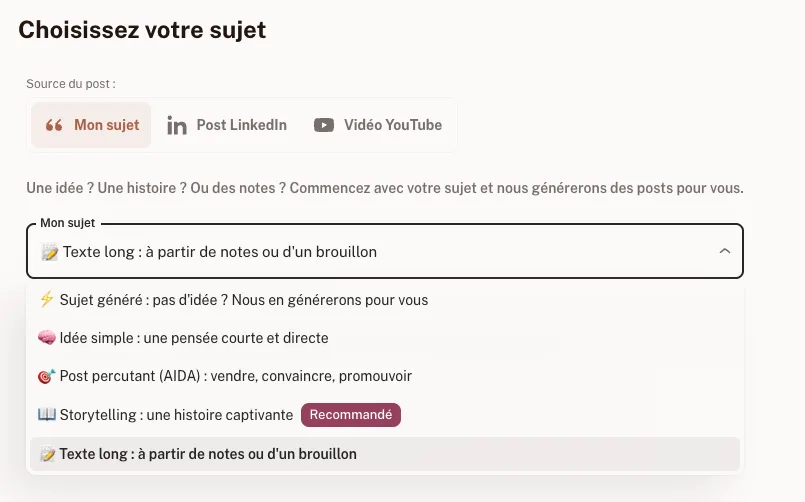The width and height of the screenshot is (805, 502).
Task: Click the memo icon inside the Mon sujet field
Action: point(50,252)
